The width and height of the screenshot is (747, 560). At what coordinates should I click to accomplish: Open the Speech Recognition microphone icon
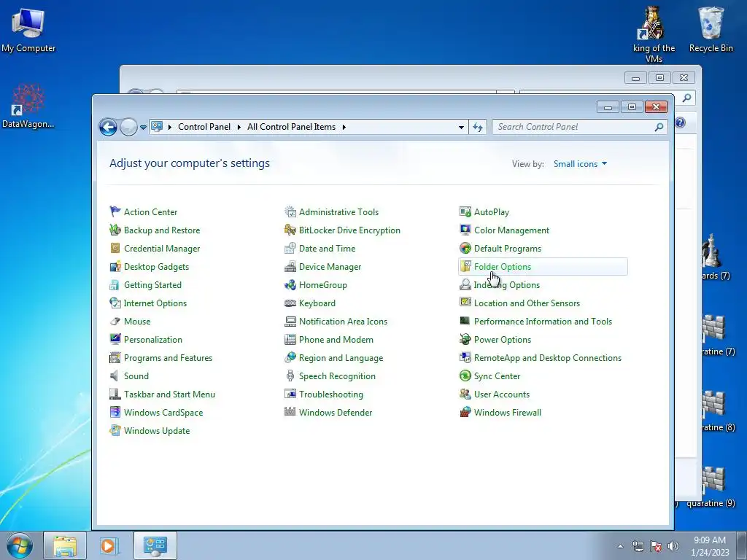click(290, 376)
